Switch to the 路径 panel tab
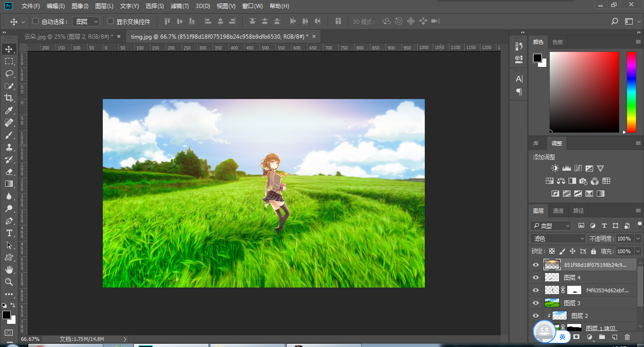Screen dimensions: 644x347 click(578, 211)
